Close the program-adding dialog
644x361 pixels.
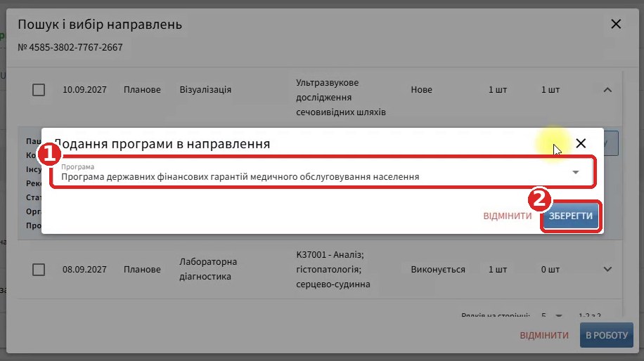pos(581,143)
